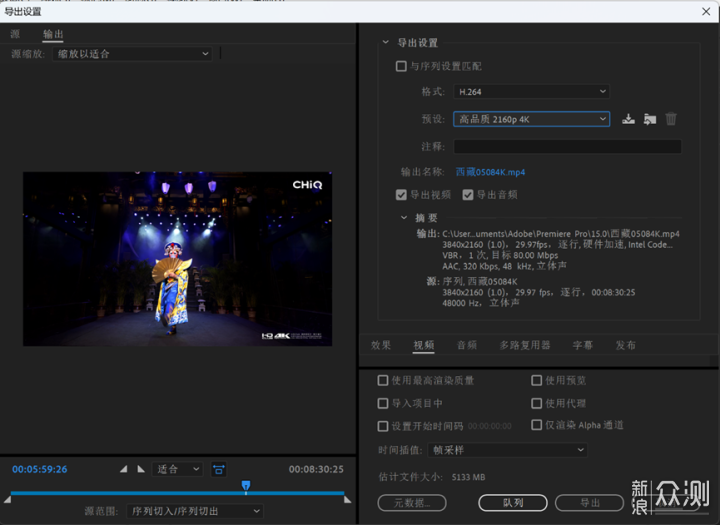Click the timeline end out-point triangle
Screen dimensions: 720x525
[x=347, y=497]
